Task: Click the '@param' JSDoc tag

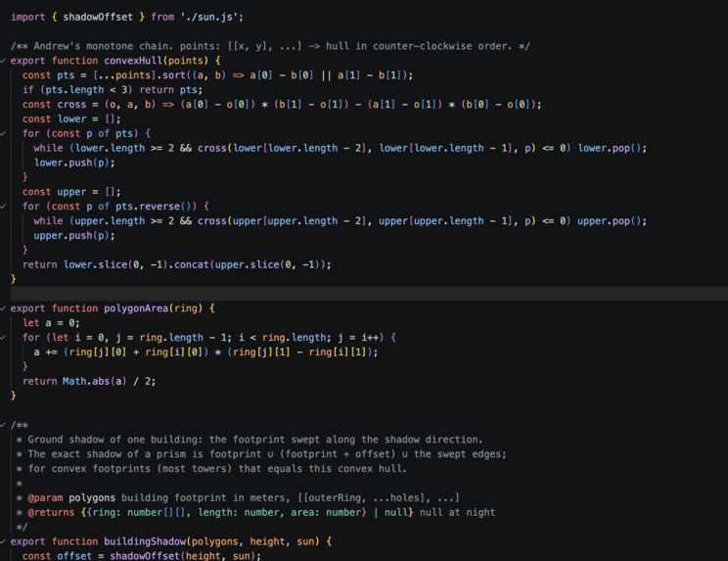Action: [45, 497]
